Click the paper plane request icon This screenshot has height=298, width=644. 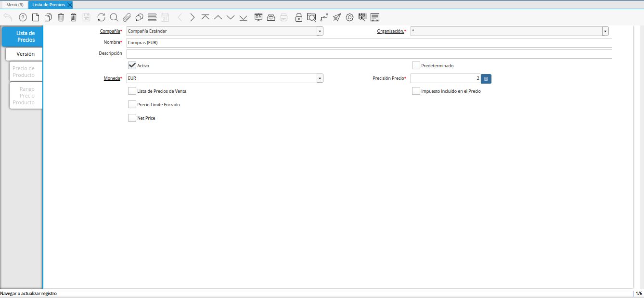[x=337, y=17]
